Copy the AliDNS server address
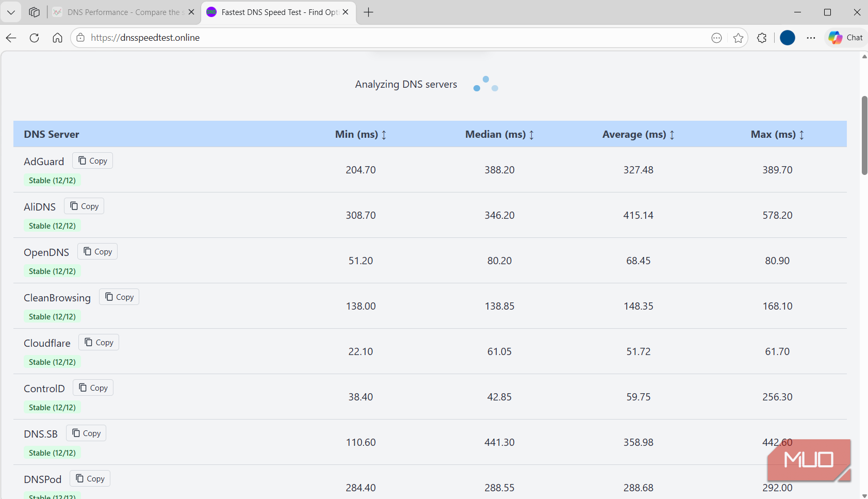 pos(84,206)
